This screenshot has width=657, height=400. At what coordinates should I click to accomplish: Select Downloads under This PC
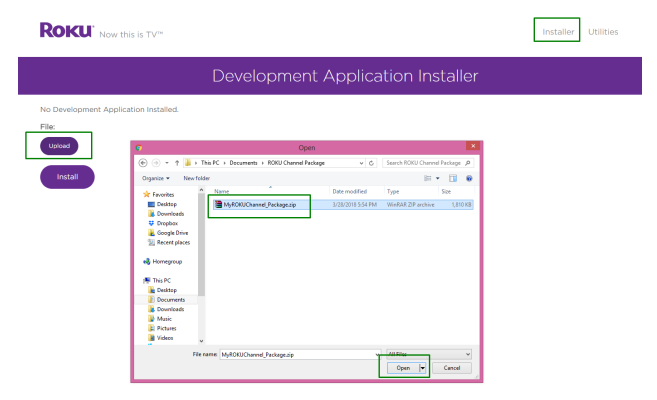pos(166,309)
